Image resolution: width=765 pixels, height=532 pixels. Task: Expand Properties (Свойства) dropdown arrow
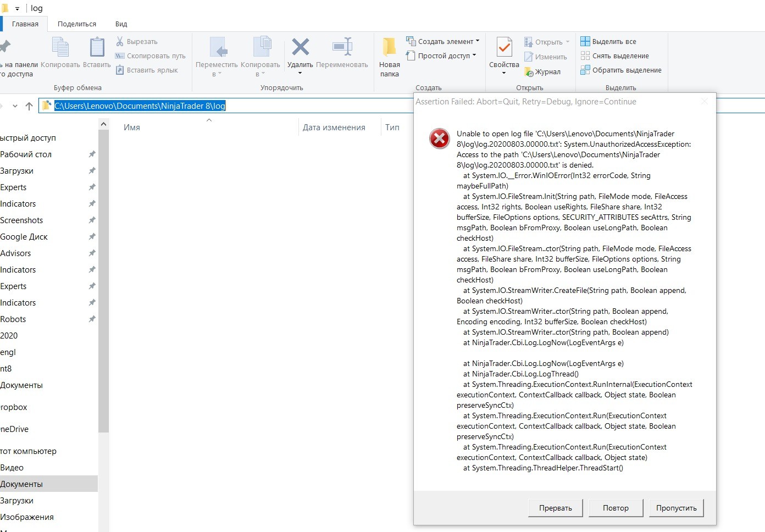[504, 73]
